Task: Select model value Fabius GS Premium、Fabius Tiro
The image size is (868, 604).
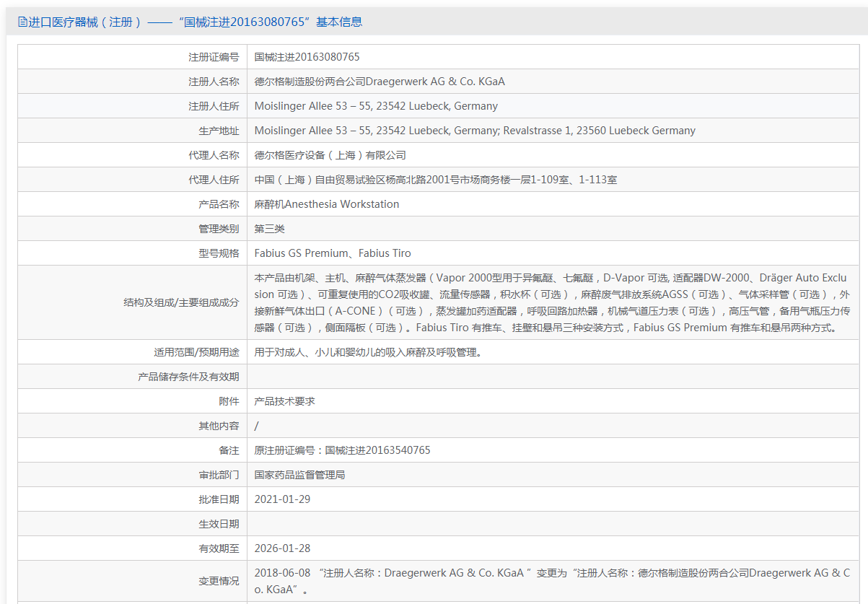Action: [x=333, y=253]
